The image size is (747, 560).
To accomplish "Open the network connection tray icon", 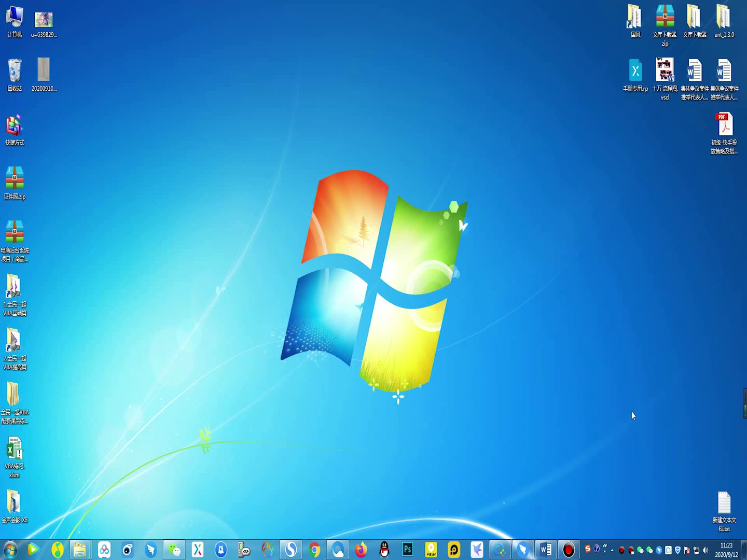I will (696, 550).
